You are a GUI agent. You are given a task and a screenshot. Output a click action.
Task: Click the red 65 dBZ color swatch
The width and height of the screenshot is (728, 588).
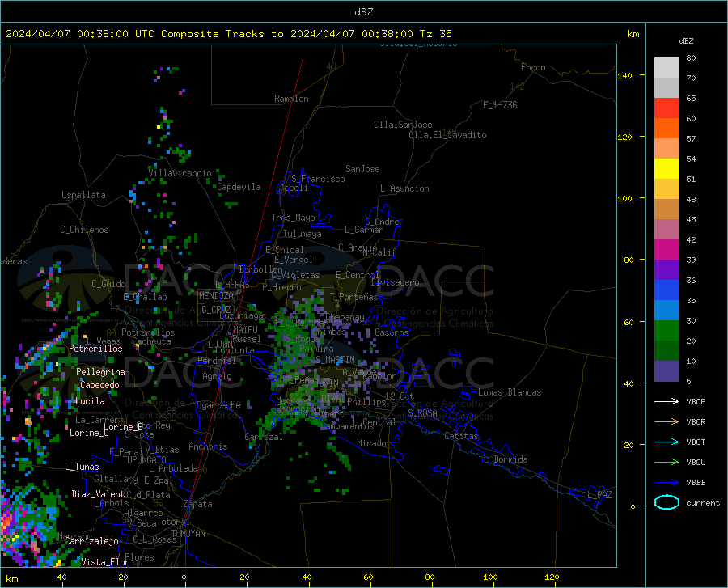pyautogui.click(x=667, y=108)
